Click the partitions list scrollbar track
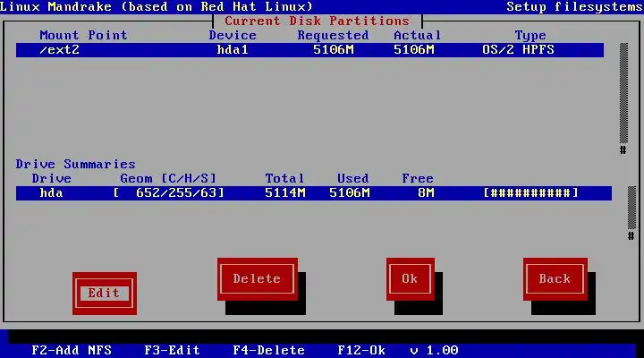Screen dimensions: 644x358 point(623,93)
